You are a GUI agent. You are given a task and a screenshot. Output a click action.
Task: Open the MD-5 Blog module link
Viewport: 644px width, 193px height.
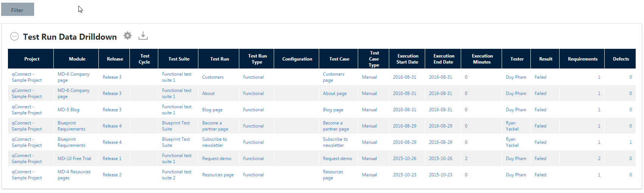pyautogui.click(x=69, y=110)
